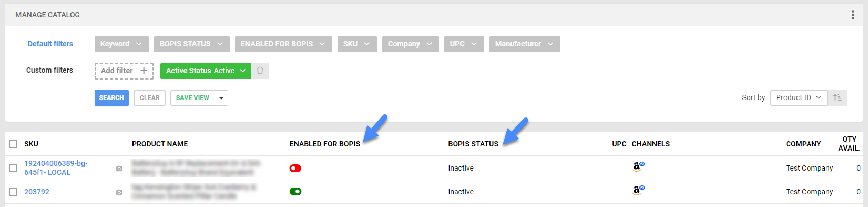Viewport: 868px width, 207px height.
Task: Check the select-all checkbox in table header
Action: pos(13,144)
